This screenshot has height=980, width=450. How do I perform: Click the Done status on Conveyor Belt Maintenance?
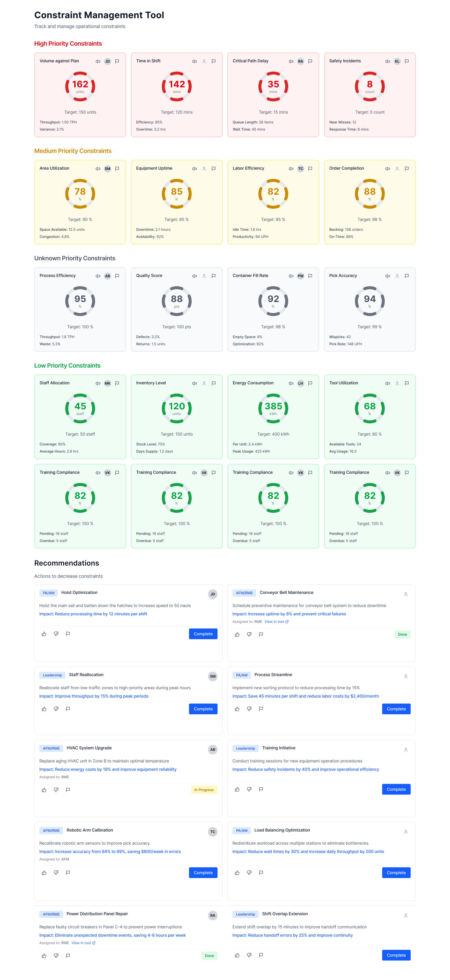(402, 634)
